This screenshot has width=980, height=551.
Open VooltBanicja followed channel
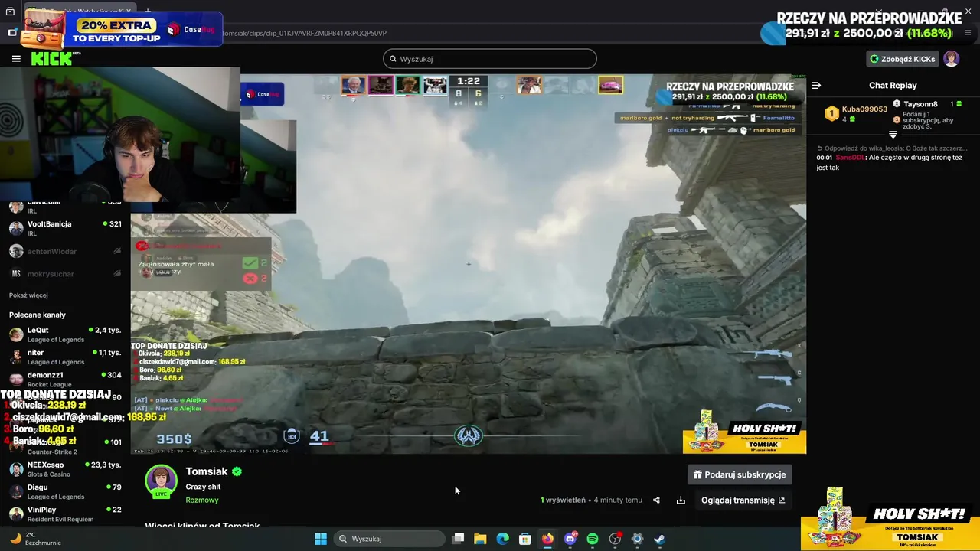pos(65,228)
